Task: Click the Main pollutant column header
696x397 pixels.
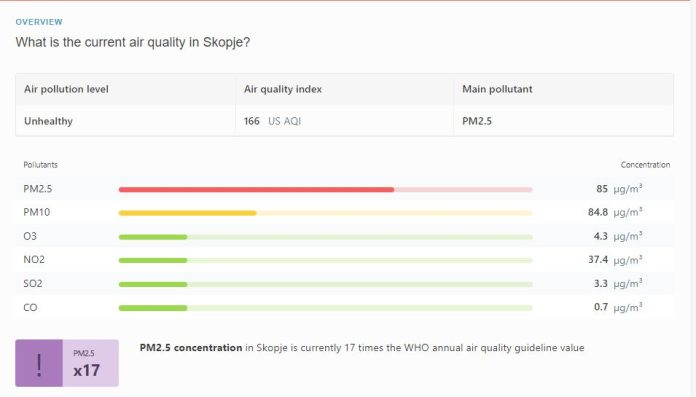Action: click(497, 89)
